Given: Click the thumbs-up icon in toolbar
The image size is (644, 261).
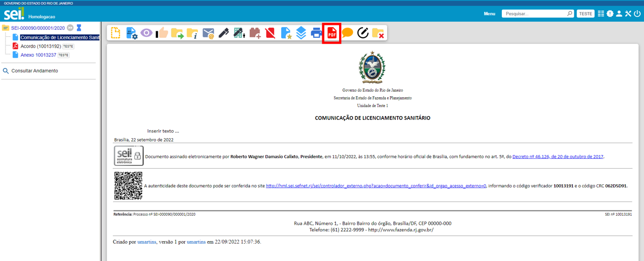Looking at the screenshot, I should point(162,34).
